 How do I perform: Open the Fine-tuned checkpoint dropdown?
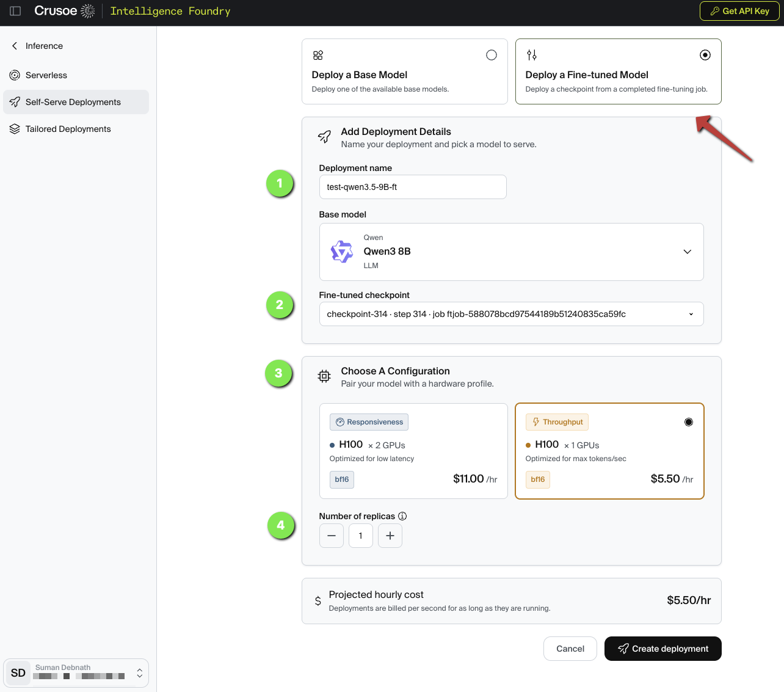coord(511,314)
